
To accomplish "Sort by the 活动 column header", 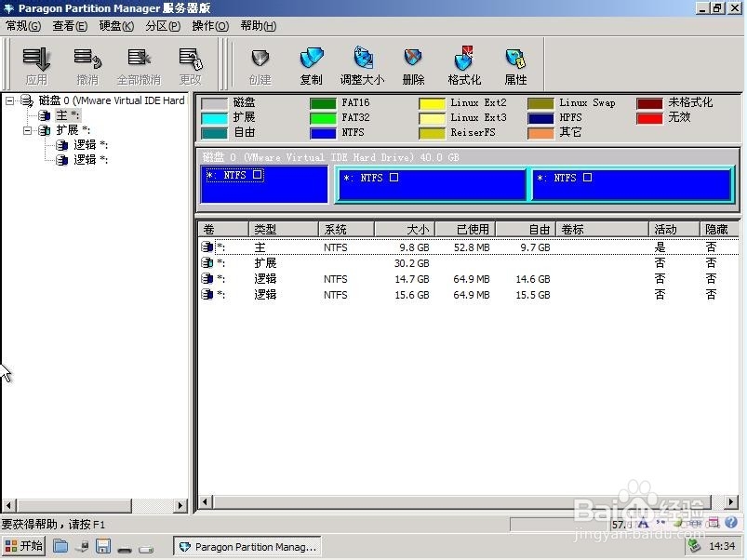I will (674, 229).
